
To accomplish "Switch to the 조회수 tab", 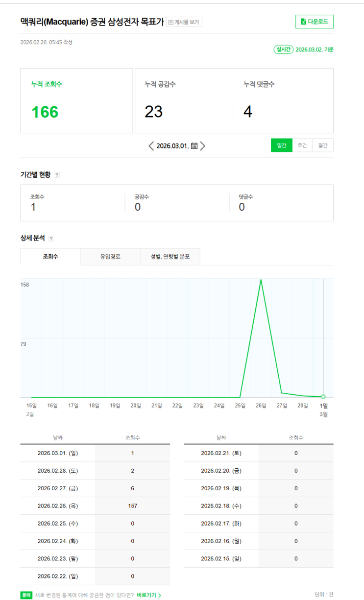I will point(50,257).
